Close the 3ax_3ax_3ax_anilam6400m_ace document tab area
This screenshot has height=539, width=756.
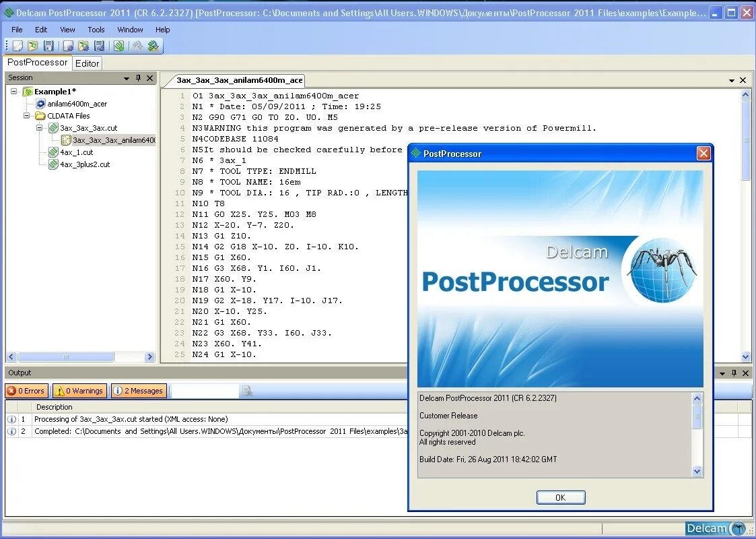point(743,80)
